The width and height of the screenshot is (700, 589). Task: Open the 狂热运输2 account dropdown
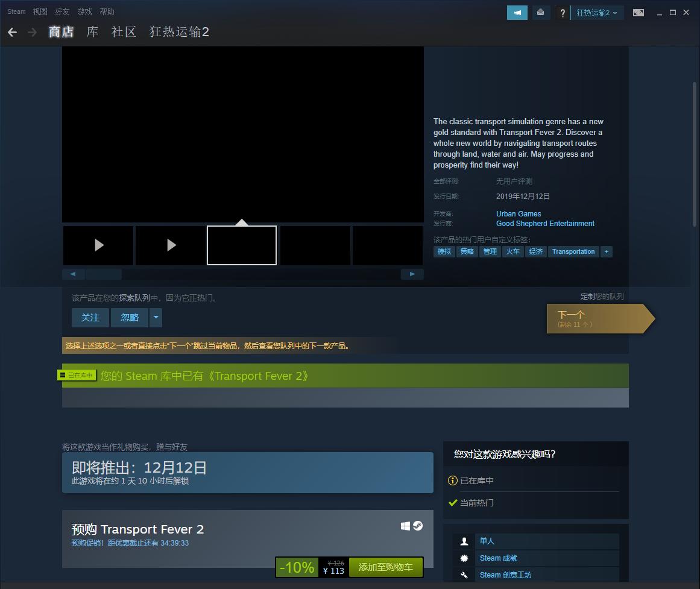[x=596, y=13]
